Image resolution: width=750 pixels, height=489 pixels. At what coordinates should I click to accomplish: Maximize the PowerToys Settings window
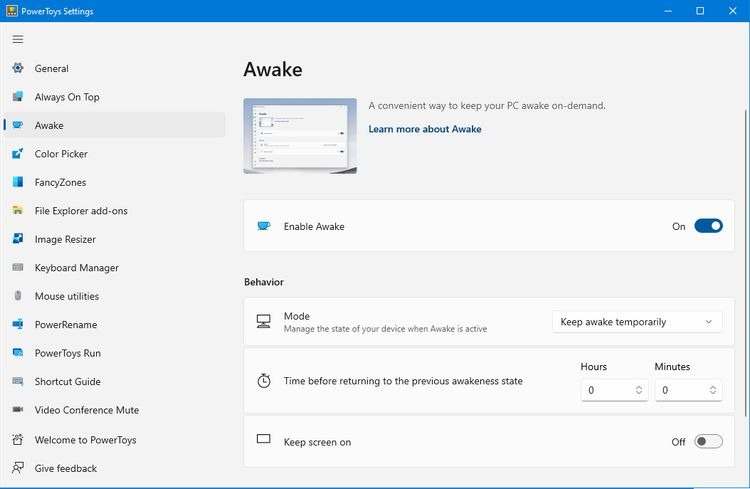tap(700, 11)
